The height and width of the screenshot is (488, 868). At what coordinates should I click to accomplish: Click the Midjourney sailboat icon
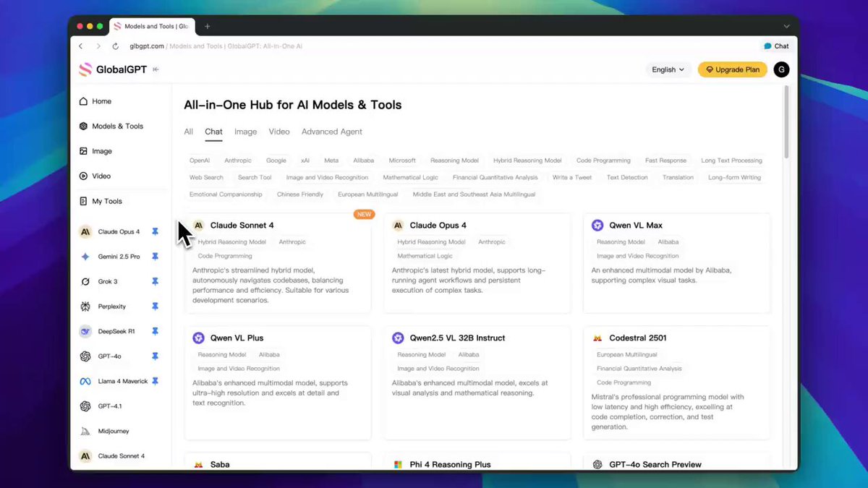[85, 431]
